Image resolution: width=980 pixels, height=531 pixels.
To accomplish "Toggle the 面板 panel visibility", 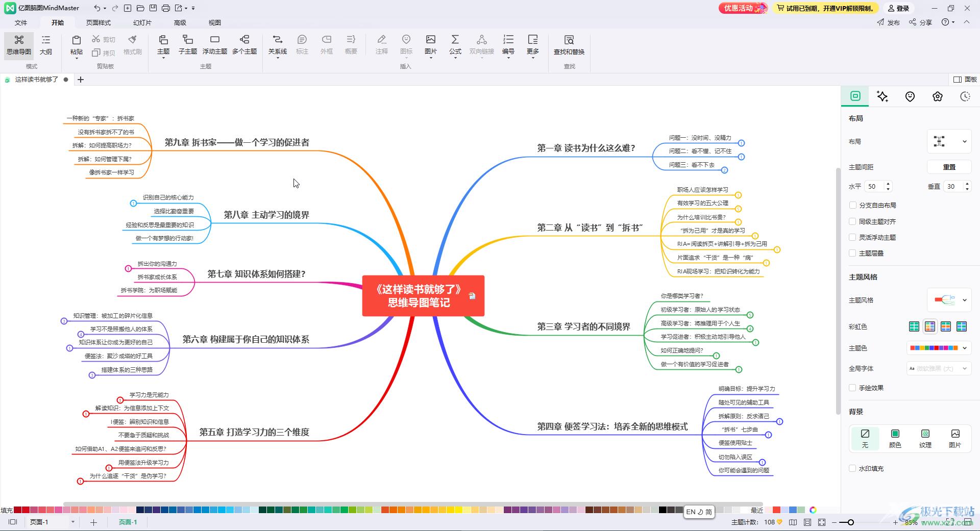I will (x=965, y=80).
